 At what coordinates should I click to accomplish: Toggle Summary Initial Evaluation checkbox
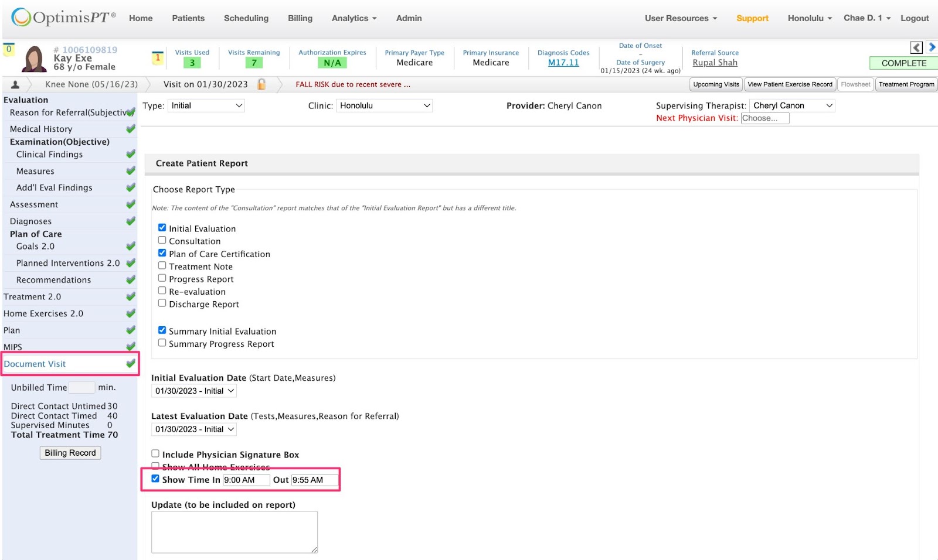[x=162, y=330]
